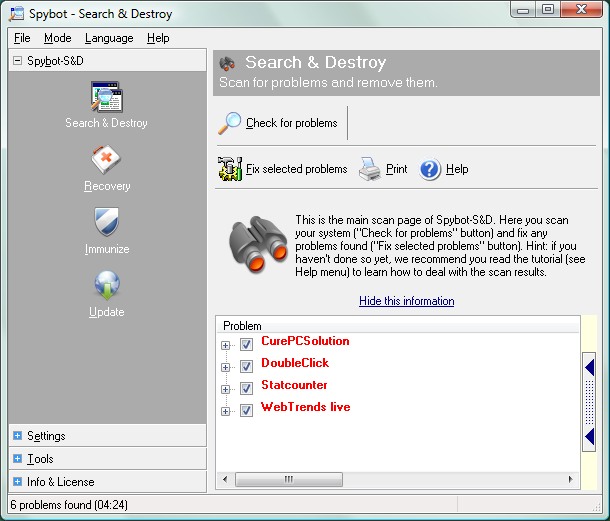The width and height of the screenshot is (610, 521).
Task: Collapse the Spybot-S&D sidebar section
Action: (18, 61)
